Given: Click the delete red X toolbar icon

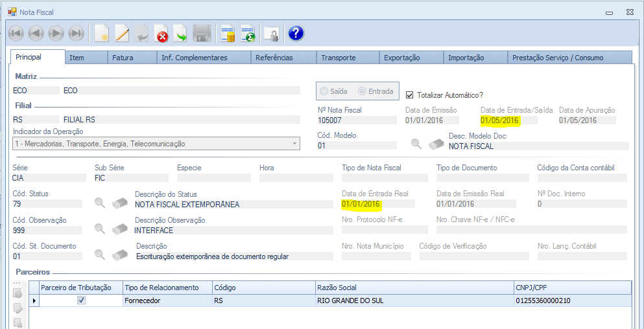Looking at the screenshot, I should [x=161, y=33].
